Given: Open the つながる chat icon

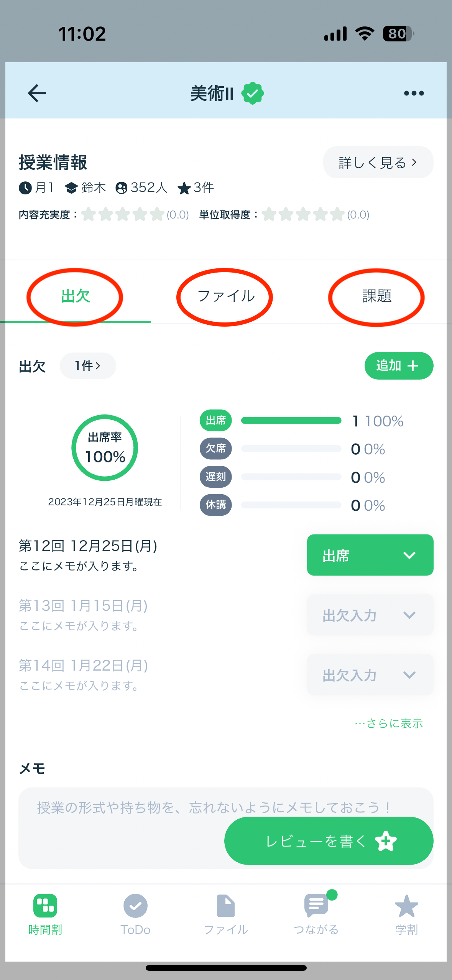Looking at the screenshot, I should tap(317, 905).
